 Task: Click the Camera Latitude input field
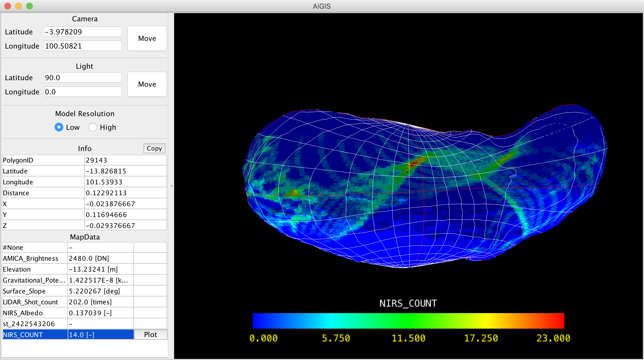click(82, 32)
